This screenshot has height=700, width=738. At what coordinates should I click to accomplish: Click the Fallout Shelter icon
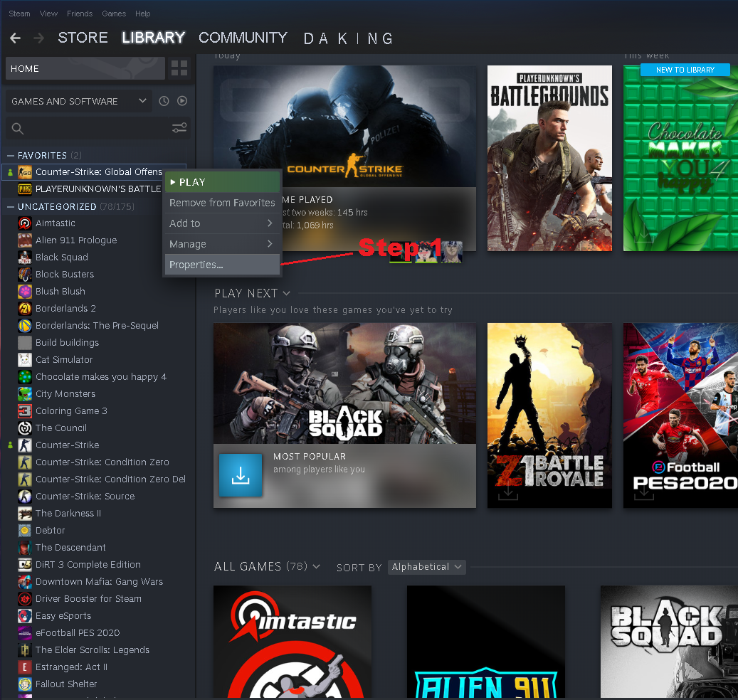[24, 684]
